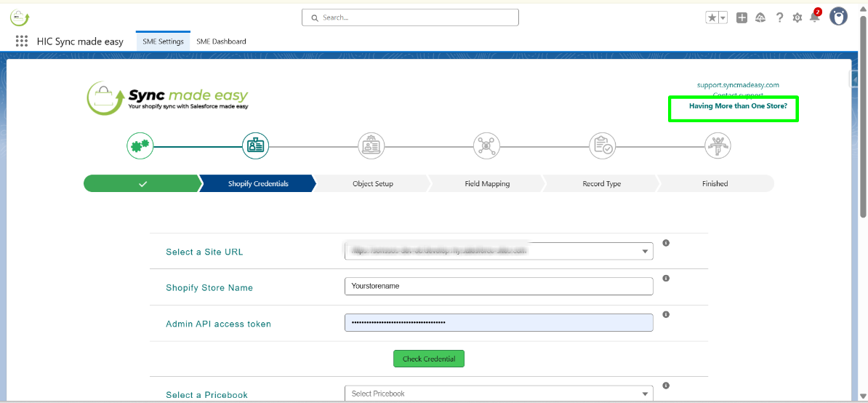This screenshot has width=868, height=403.
Task: Click the Finished step circle icon
Action: (x=718, y=146)
